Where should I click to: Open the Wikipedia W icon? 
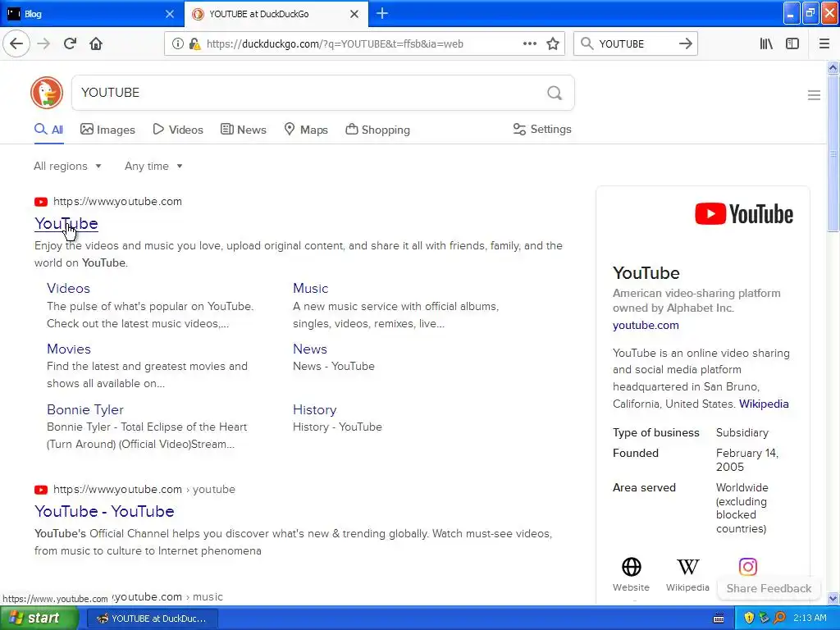[x=688, y=567]
